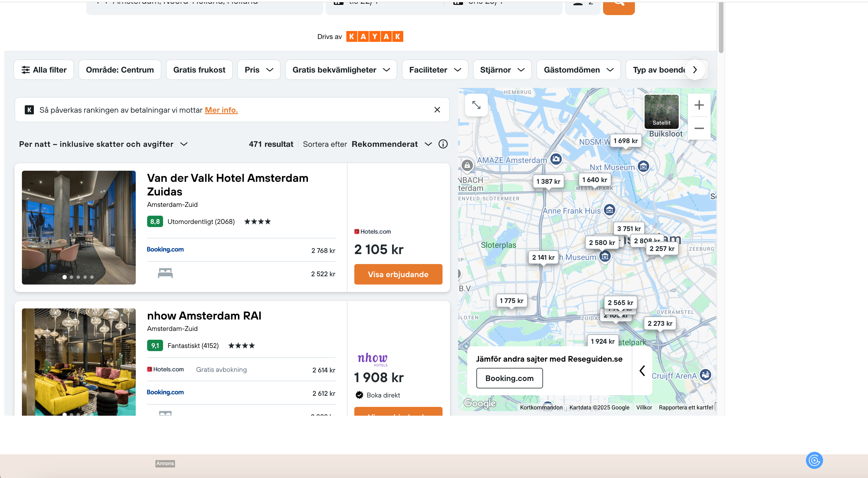Switch map to Satellit view
Image resolution: width=868 pixels, height=478 pixels.
pyautogui.click(x=661, y=112)
